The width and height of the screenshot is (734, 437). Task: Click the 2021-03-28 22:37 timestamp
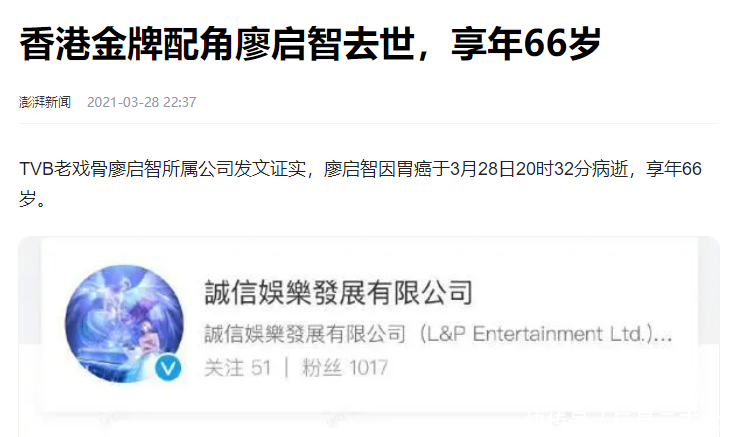(141, 102)
